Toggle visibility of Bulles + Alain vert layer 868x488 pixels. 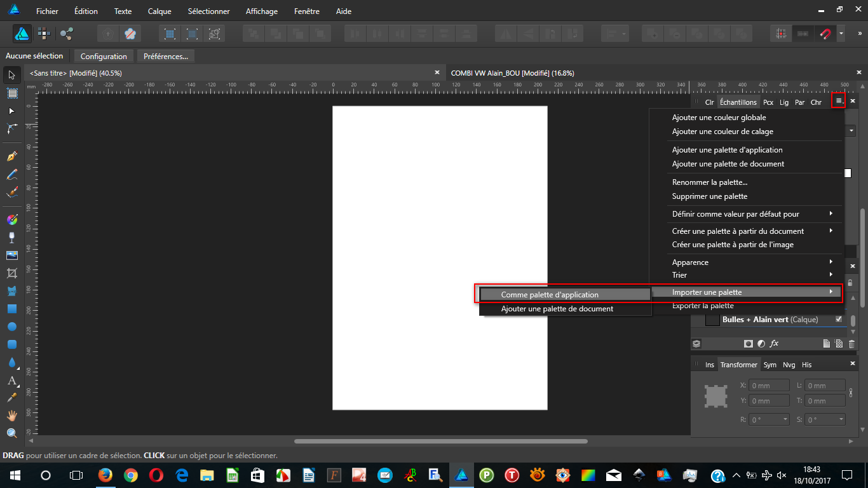[839, 320]
